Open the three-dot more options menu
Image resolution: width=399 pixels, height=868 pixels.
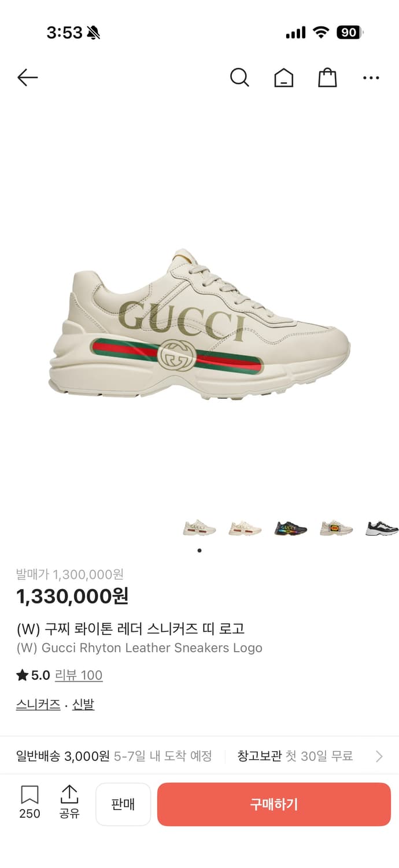click(371, 78)
